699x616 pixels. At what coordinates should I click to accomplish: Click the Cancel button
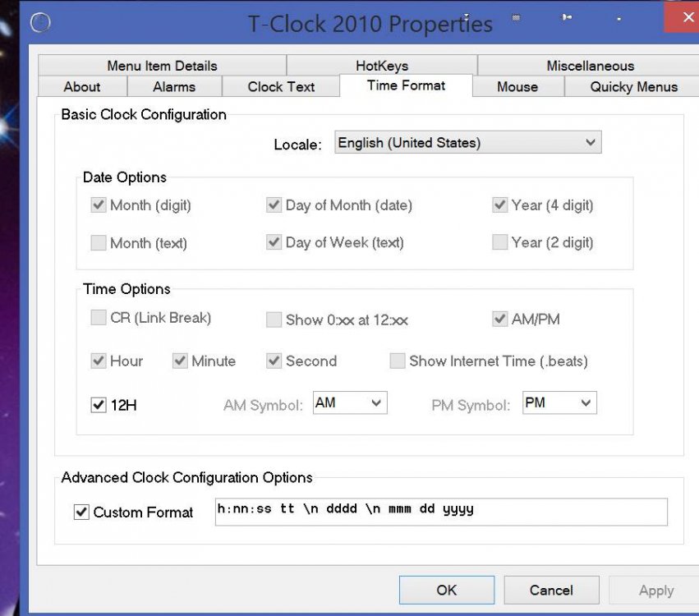(551, 591)
